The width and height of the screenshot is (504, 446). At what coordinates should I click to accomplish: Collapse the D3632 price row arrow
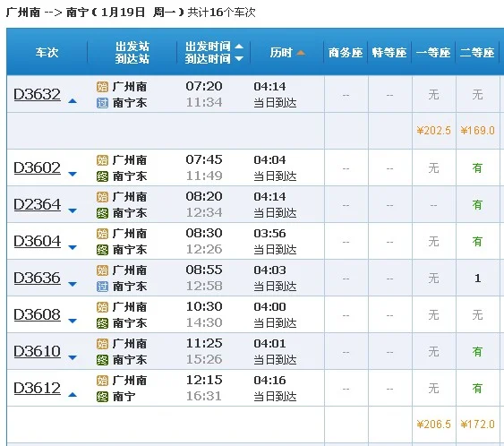(x=73, y=101)
